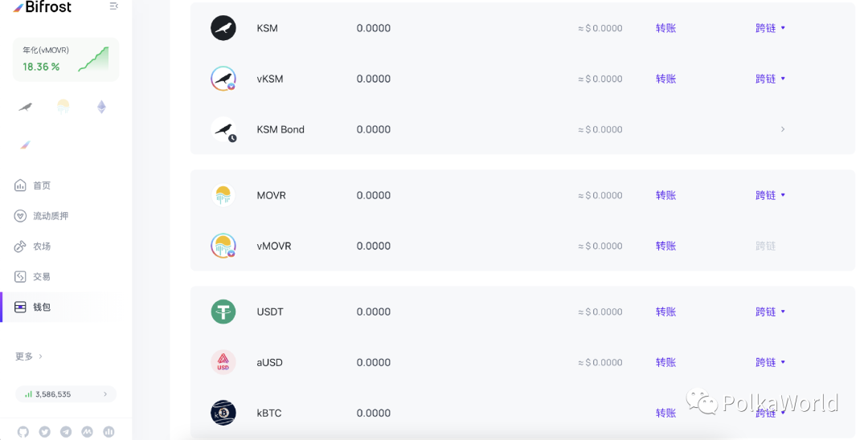Open the 跨链 dropdown for MOVR
868x440 pixels.
pyautogui.click(x=770, y=195)
